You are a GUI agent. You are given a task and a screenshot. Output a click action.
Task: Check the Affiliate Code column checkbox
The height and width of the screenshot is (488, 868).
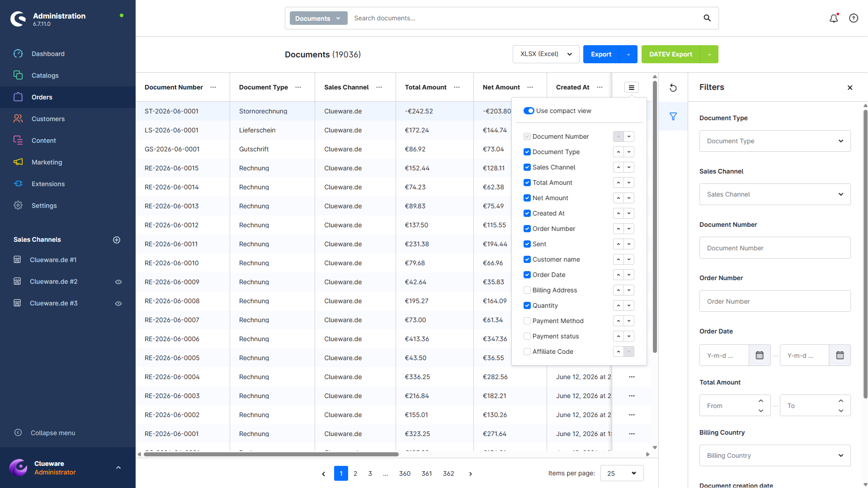[x=527, y=352]
